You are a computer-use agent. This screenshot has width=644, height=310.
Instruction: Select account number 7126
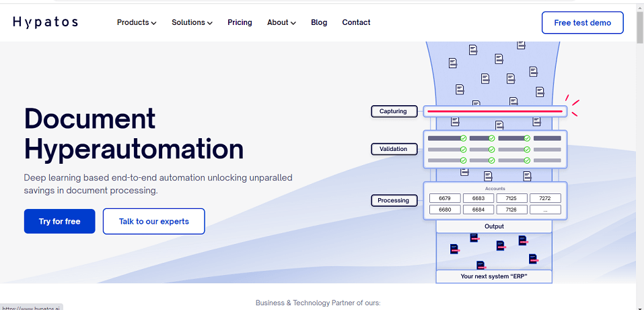coord(511,210)
